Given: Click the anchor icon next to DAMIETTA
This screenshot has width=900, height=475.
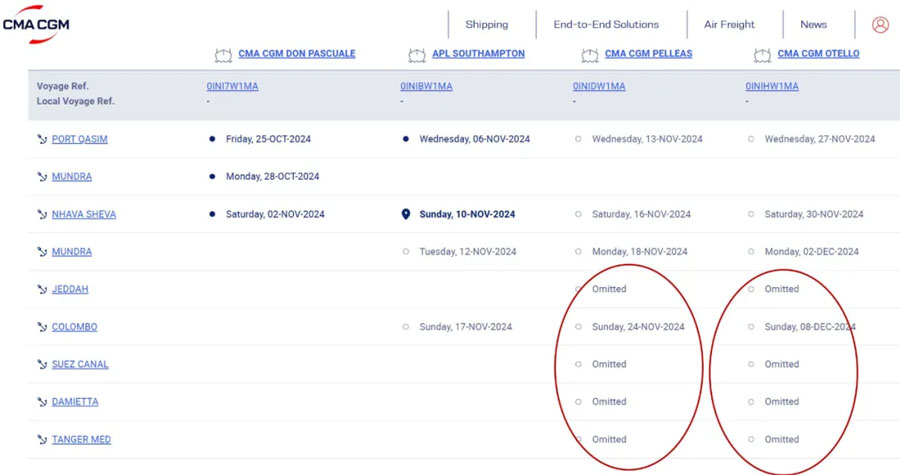Looking at the screenshot, I should click(x=42, y=402).
